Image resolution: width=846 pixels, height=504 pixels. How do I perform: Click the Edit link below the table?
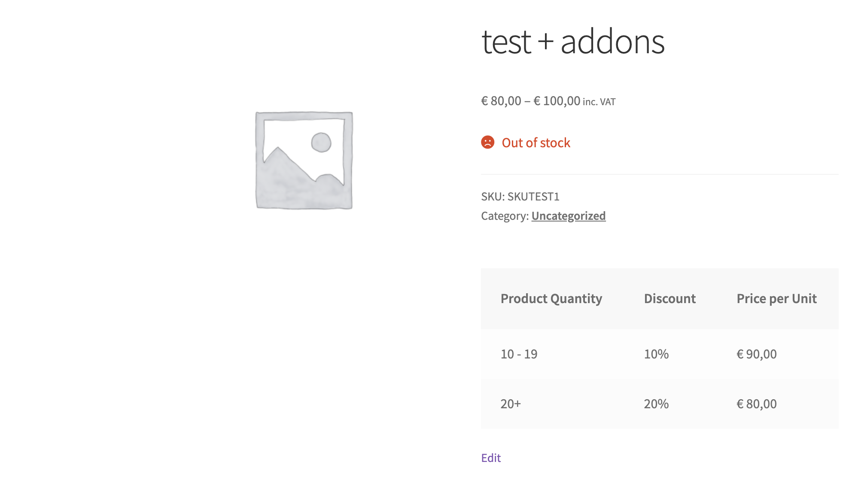(x=491, y=458)
